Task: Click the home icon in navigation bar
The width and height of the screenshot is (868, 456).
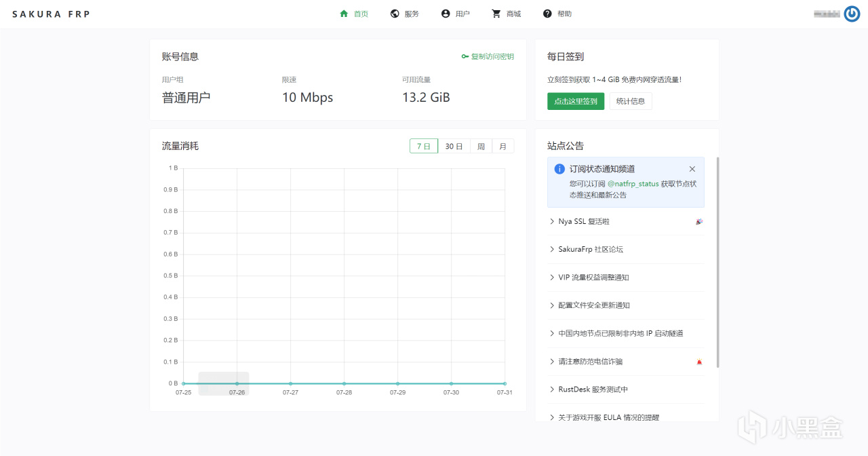Action: pos(344,14)
